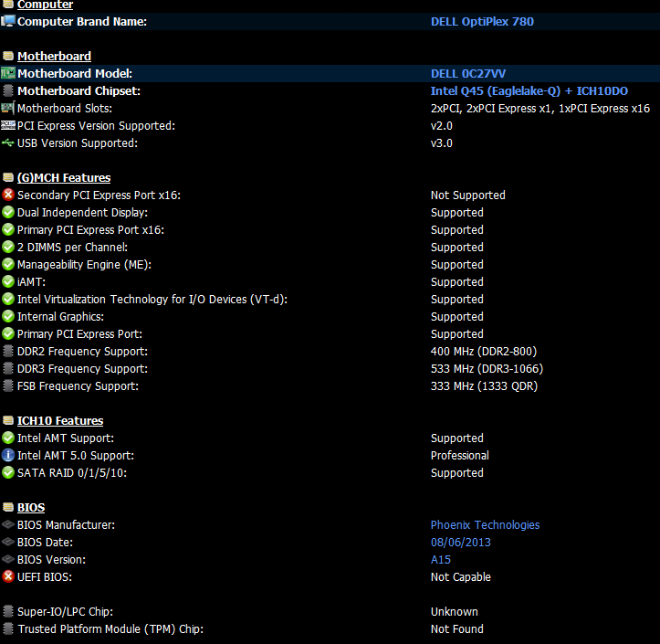660x644 pixels.
Task: Click red X icon for UEFI BIOS
Action: click(x=8, y=576)
